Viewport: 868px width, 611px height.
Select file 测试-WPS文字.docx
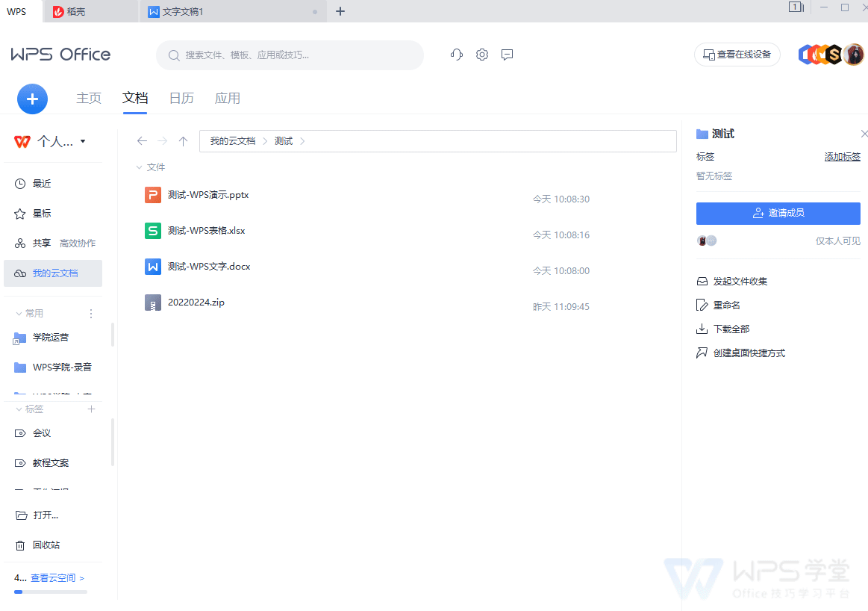click(209, 267)
